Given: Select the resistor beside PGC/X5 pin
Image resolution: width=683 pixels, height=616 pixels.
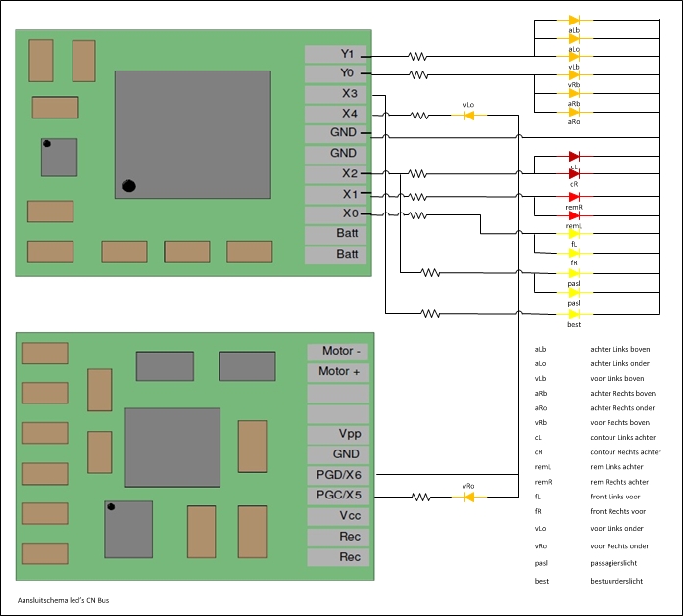Looking at the screenshot, I should [420, 497].
